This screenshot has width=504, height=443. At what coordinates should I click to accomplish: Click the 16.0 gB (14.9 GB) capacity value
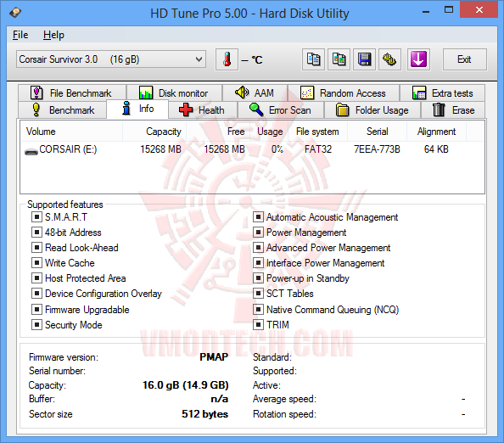(186, 385)
